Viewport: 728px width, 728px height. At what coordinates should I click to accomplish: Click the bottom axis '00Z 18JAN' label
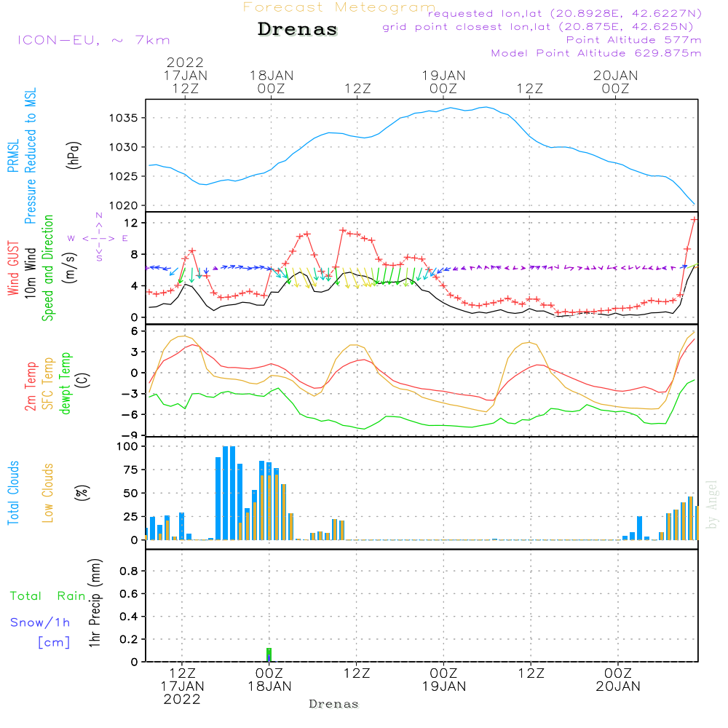click(x=269, y=680)
